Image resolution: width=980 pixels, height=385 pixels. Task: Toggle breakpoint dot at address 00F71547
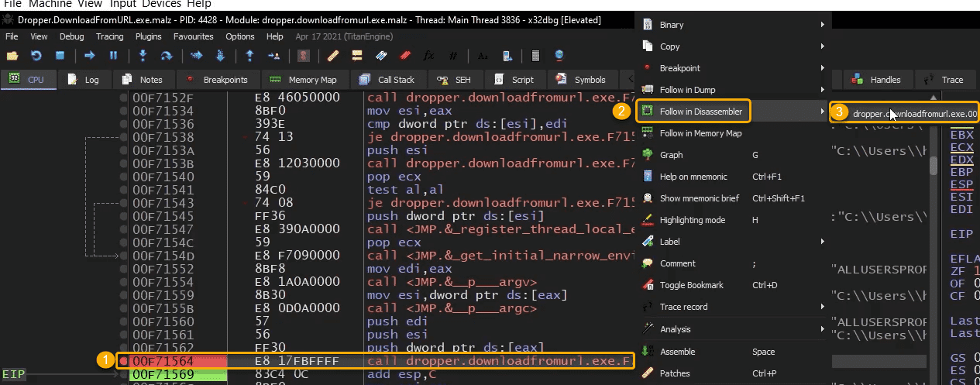122,229
